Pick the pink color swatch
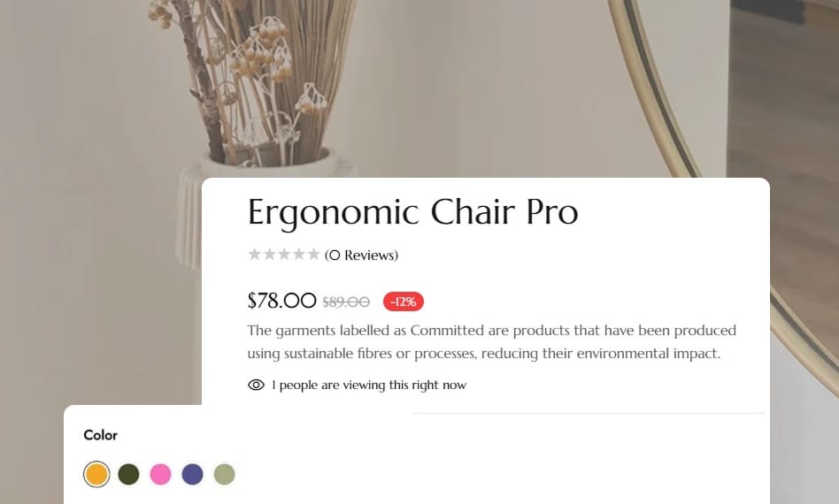The image size is (839, 504). 160,474
